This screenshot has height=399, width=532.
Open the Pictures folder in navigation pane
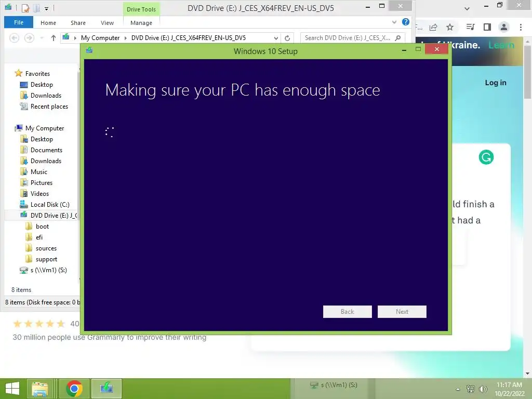click(42, 182)
